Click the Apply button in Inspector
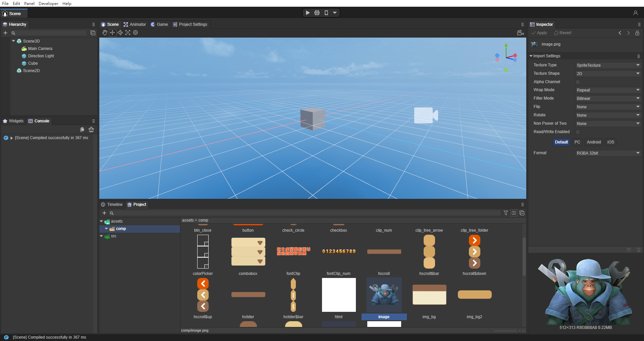 click(539, 33)
